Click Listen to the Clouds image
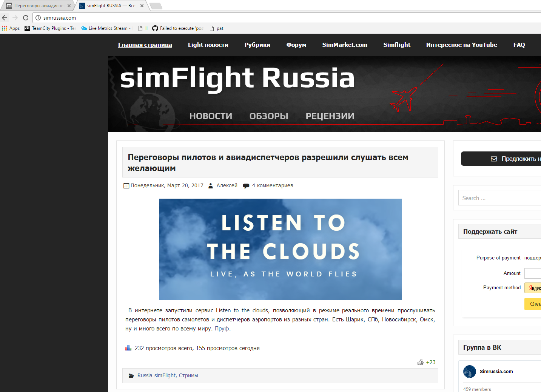Viewport: 541px width, 392px height. (x=281, y=249)
